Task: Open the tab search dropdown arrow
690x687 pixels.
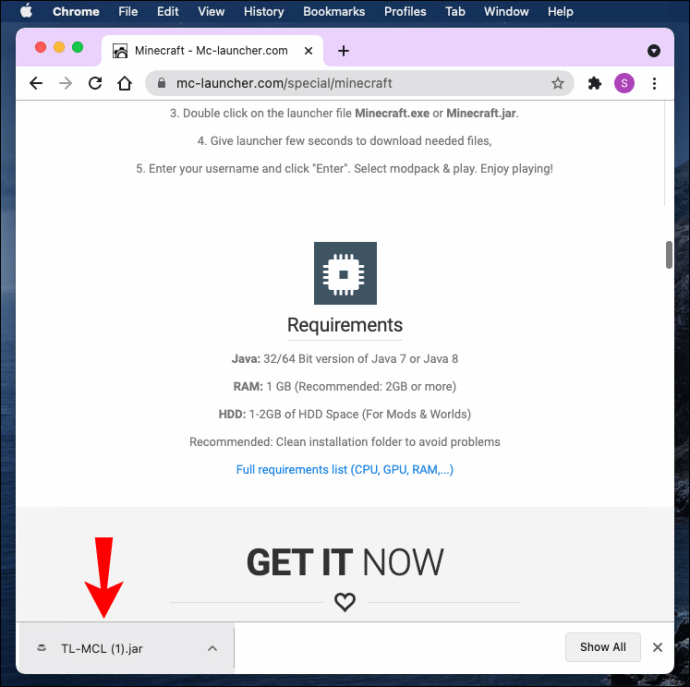Action: click(653, 51)
